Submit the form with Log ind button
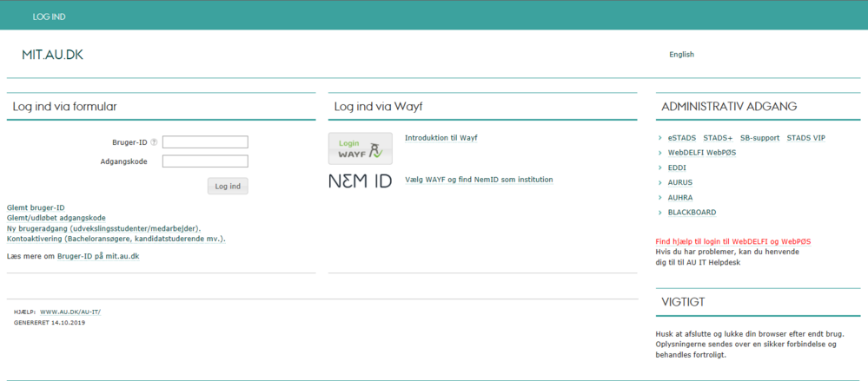This screenshot has width=868, height=381. [228, 187]
